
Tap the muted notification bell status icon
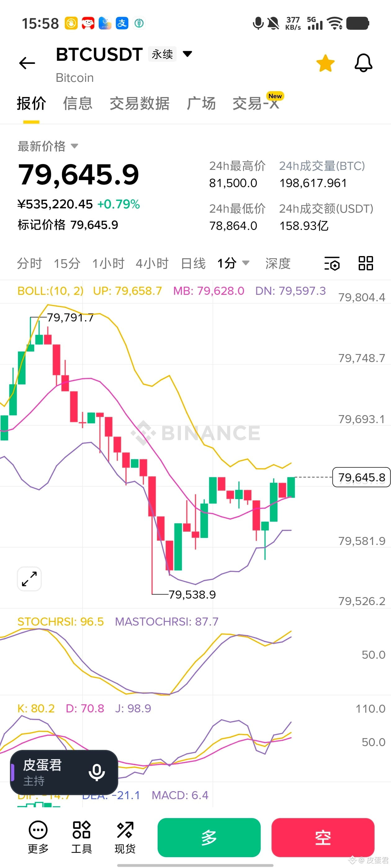[x=273, y=24]
